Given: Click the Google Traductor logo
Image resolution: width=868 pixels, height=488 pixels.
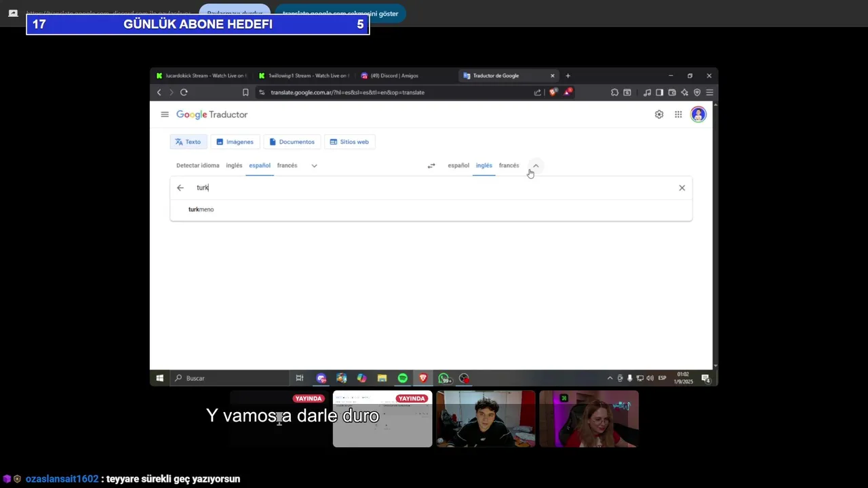Looking at the screenshot, I should tap(212, 115).
